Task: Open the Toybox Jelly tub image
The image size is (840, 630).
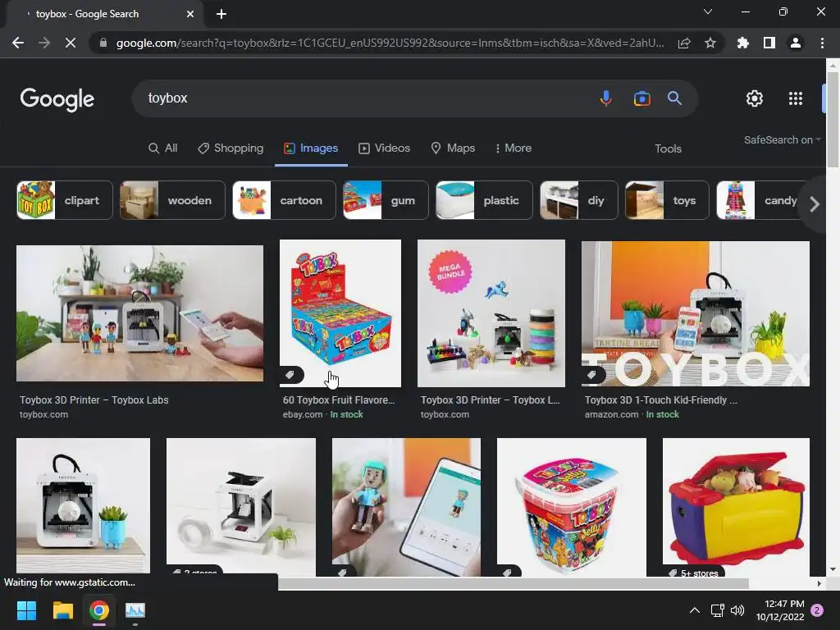Action: [572, 507]
